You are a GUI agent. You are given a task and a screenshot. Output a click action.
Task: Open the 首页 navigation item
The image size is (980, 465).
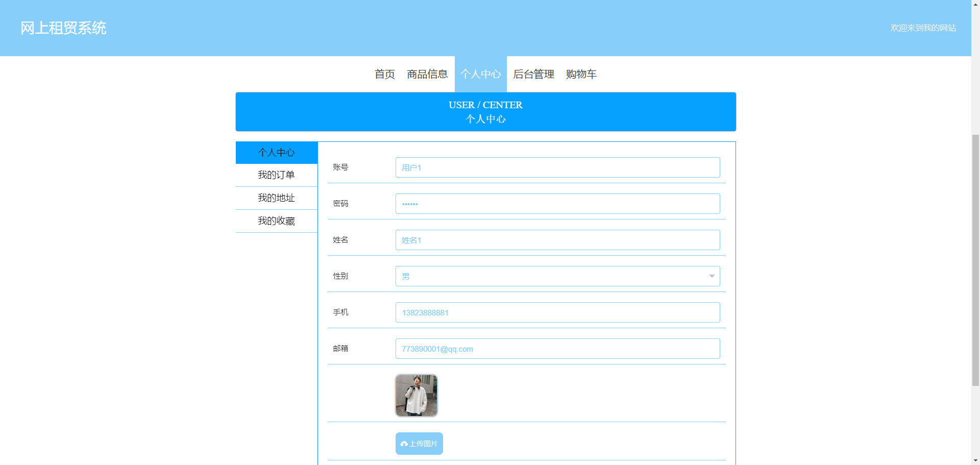click(384, 74)
